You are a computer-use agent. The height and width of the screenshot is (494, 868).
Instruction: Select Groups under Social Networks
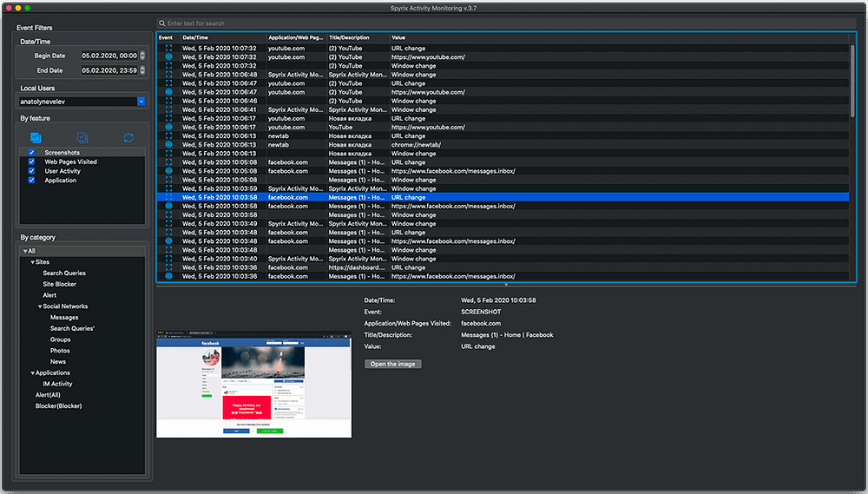pyautogui.click(x=61, y=339)
